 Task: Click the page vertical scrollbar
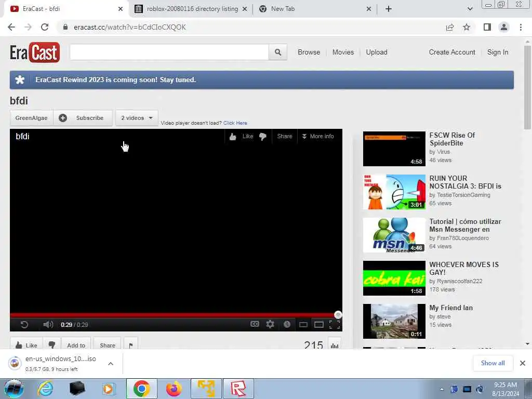[x=527, y=87]
